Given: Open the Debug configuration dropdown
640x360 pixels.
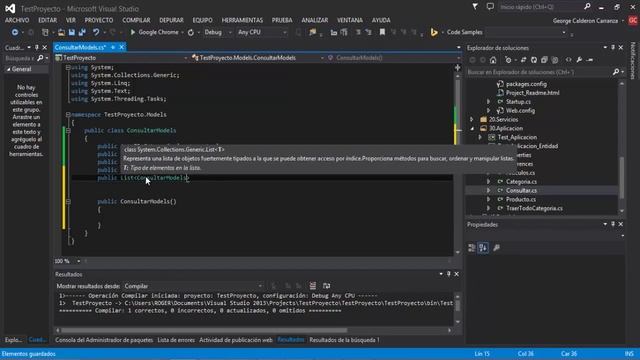Looking at the screenshot, I should [x=229, y=32].
